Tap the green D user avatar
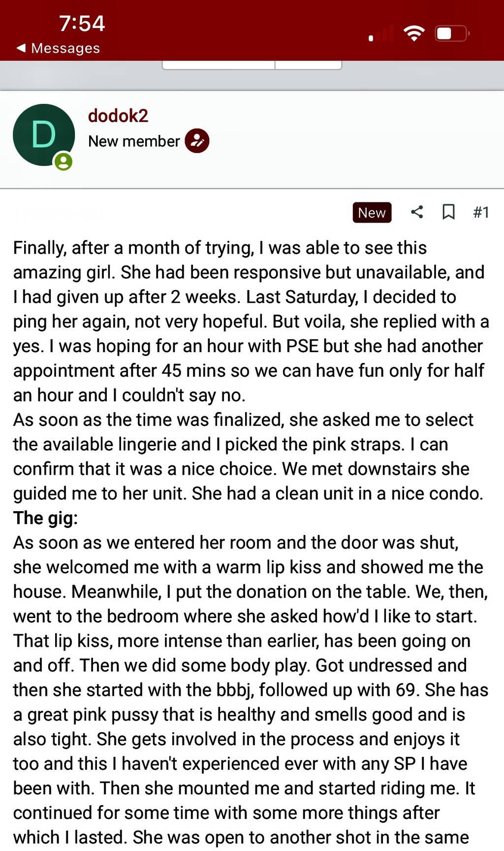504x851 pixels. coord(44,134)
